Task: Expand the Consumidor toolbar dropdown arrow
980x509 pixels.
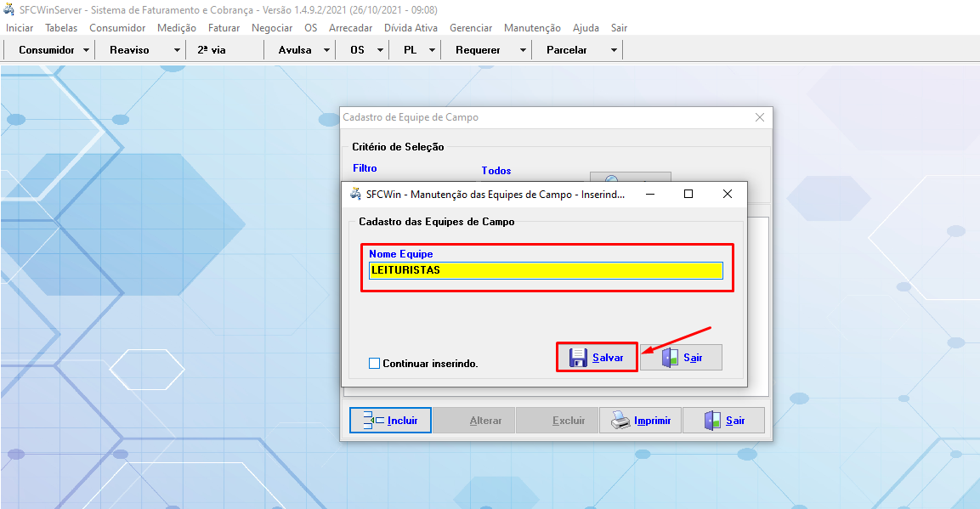Action: [x=86, y=50]
